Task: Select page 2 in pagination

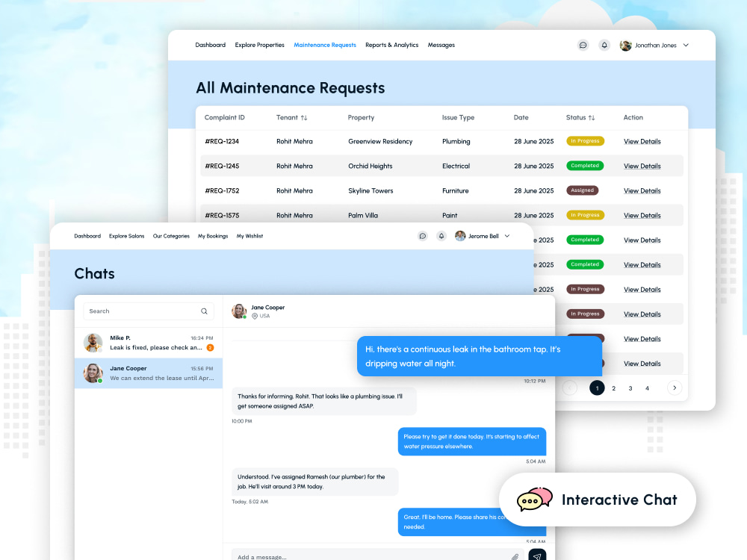Action: 613,388
